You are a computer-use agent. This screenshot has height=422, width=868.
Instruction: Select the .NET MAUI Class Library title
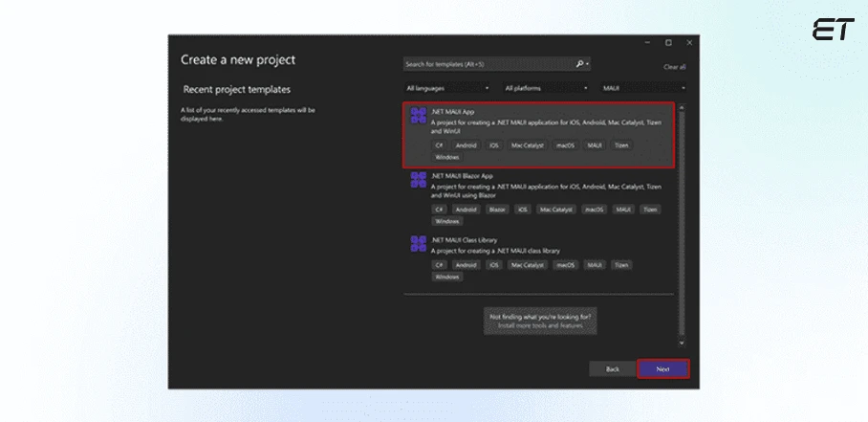coord(464,240)
